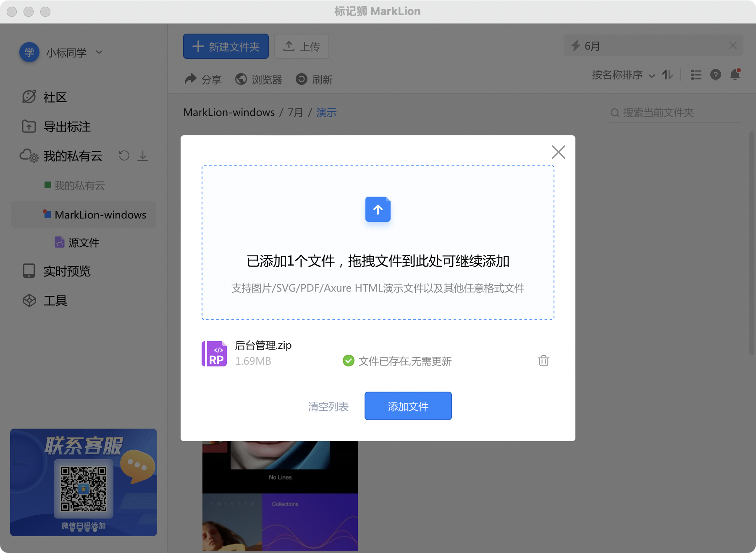This screenshot has width=756, height=553.
Task: Expand the MarkLion-windows folder tree item
Action: (100, 214)
